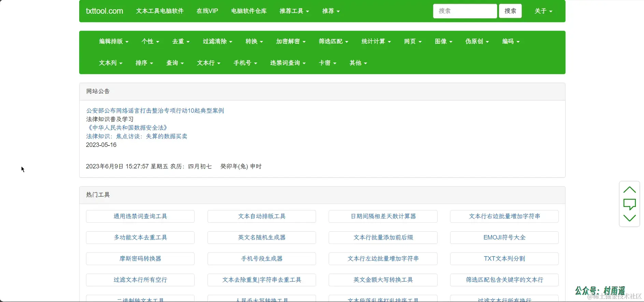Open the 查询 menu
Viewport: 644px width, 302px height.
175,63
